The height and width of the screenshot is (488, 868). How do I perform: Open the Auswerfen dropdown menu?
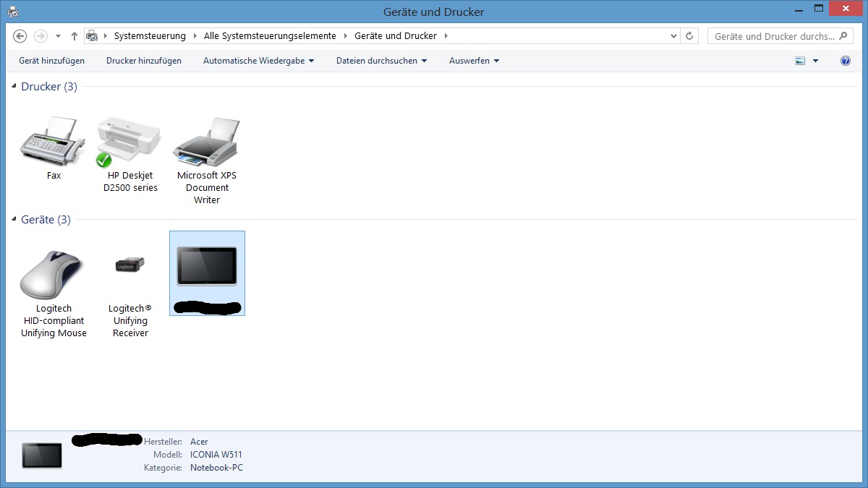[475, 61]
